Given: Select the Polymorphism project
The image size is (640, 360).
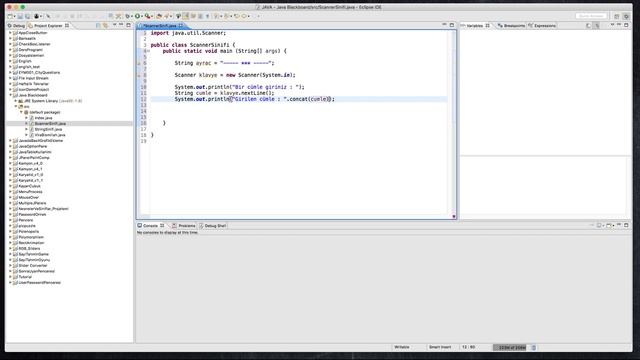Looking at the screenshot, I should click(x=31, y=237).
